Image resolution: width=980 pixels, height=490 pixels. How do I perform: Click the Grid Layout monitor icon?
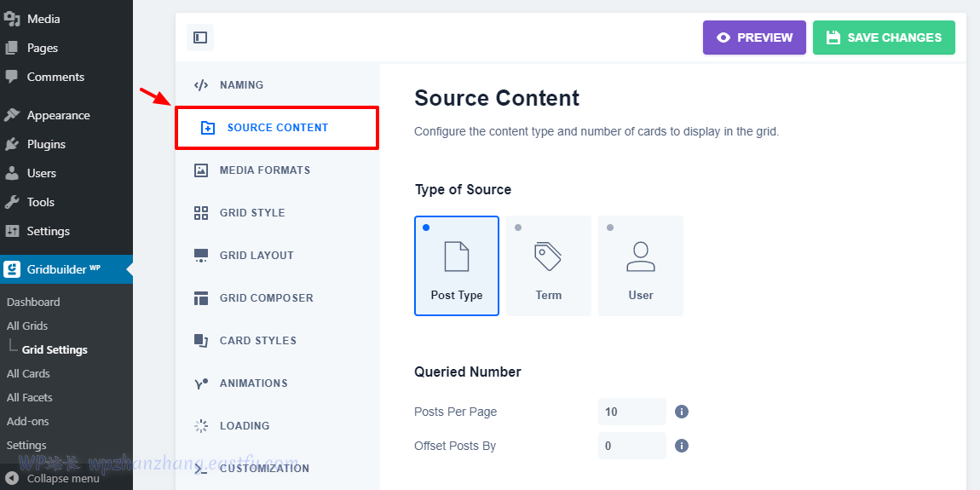coord(200,256)
